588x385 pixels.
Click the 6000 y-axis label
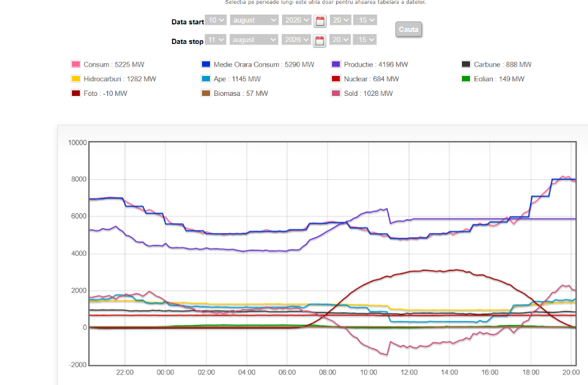[79, 216]
